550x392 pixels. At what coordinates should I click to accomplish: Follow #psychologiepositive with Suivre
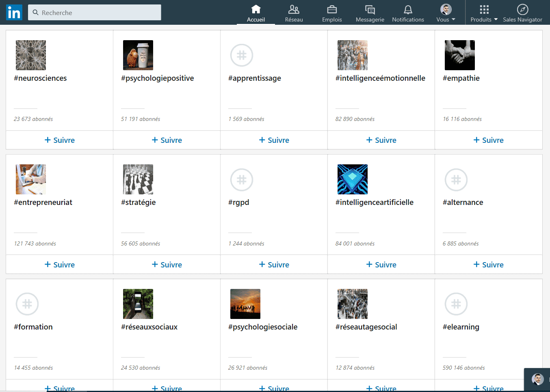click(167, 140)
